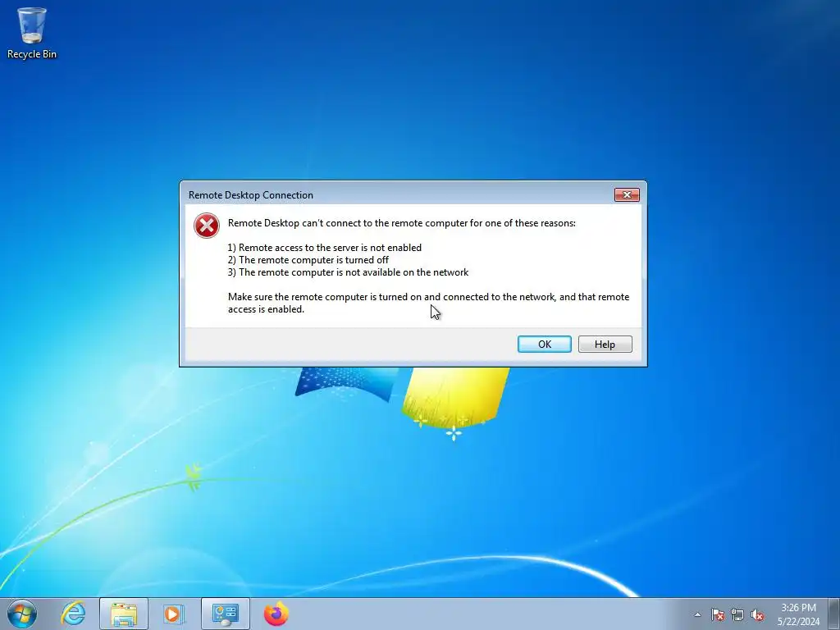Show hidden system tray icons

[x=697, y=614]
